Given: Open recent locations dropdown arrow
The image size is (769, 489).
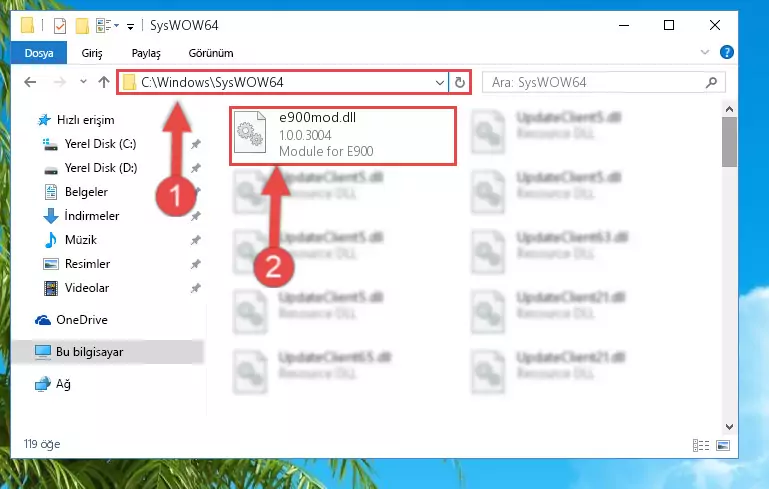Looking at the screenshot, I should (x=83, y=82).
